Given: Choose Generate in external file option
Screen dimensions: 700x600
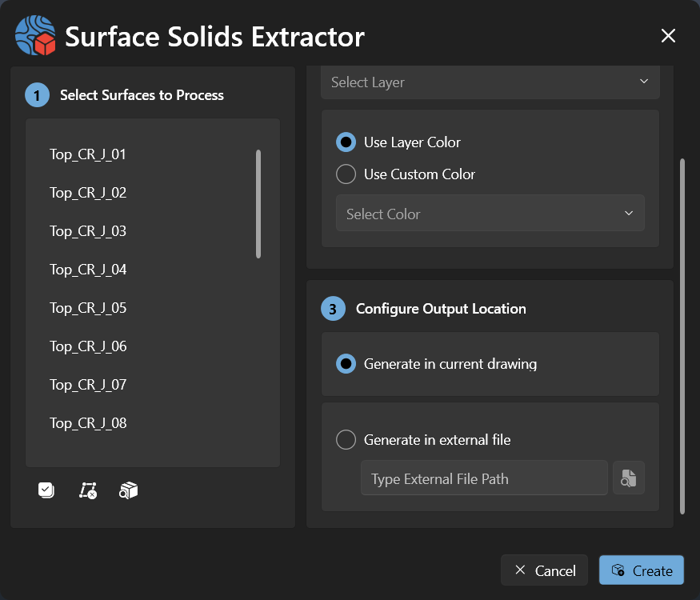Looking at the screenshot, I should point(346,440).
